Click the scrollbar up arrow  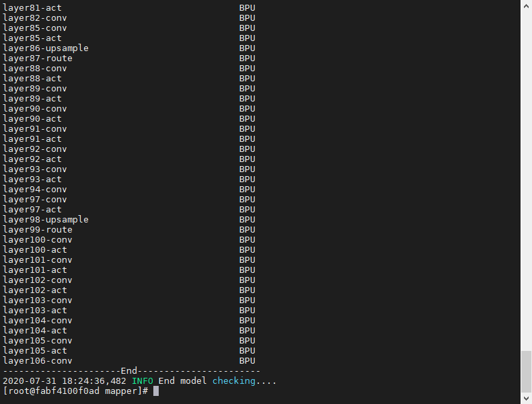tap(526, 6)
